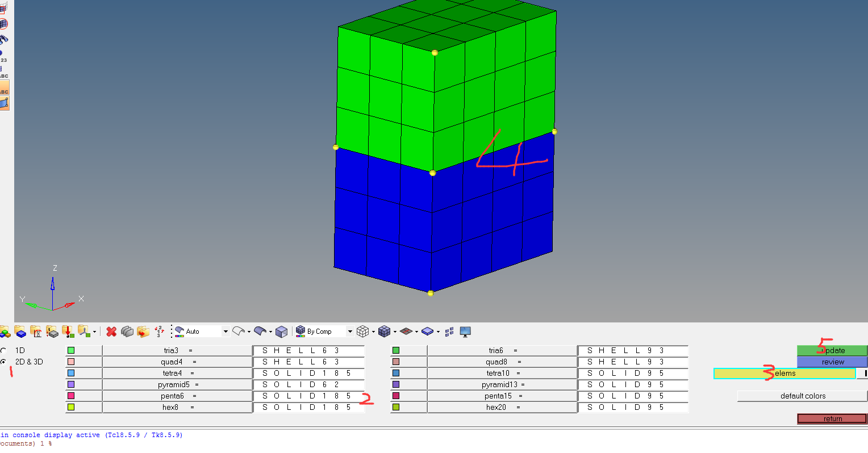Image resolution: width=868 pixels, height=453 pixels.
Task: Click the renumber icon in toolbar
Action: click(x=159, y=332)
